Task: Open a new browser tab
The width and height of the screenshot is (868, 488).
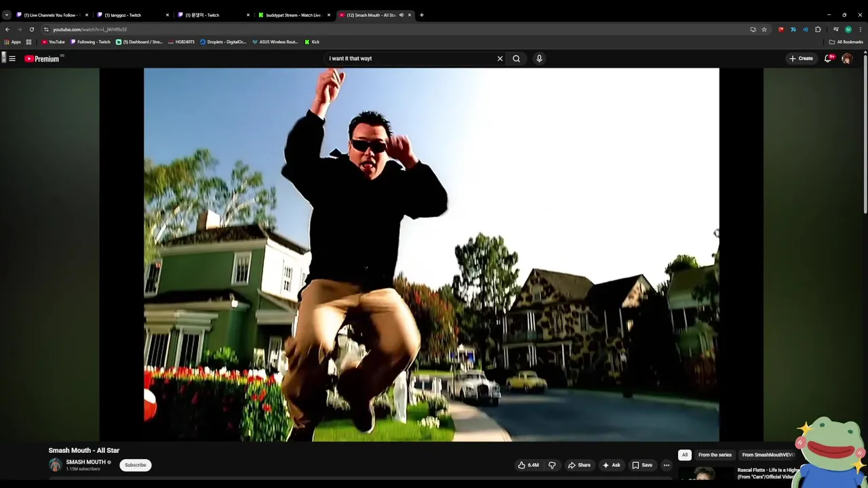Action: (421, 15)
